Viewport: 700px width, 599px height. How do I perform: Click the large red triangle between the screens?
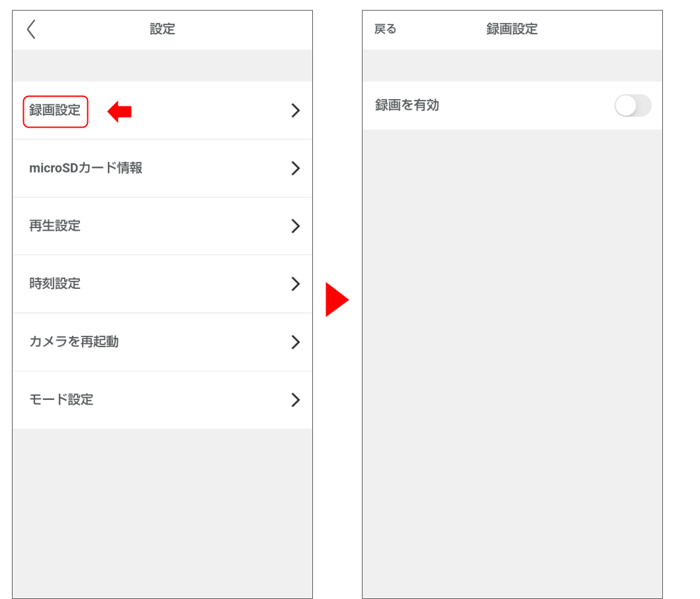(x=336, y=299)
